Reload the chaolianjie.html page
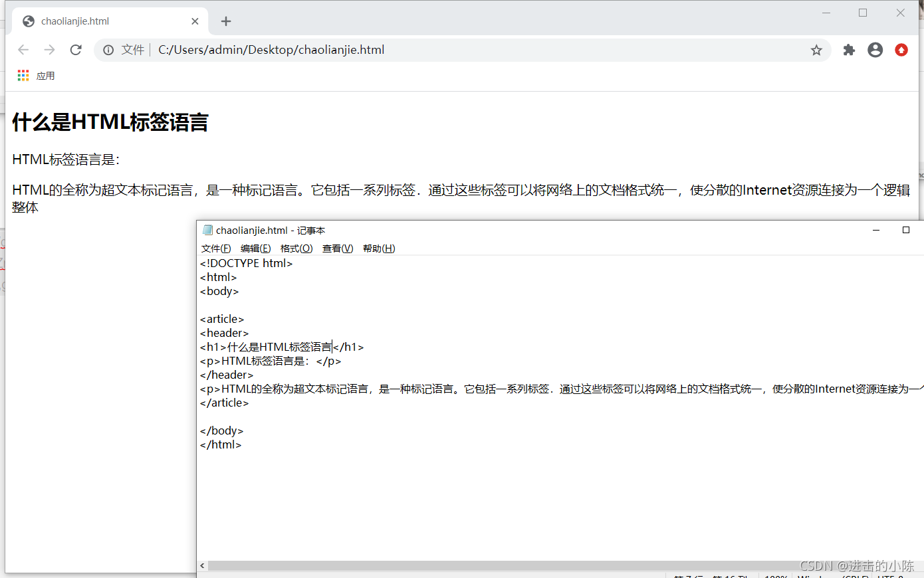924x578 pixels. point(76,50)
